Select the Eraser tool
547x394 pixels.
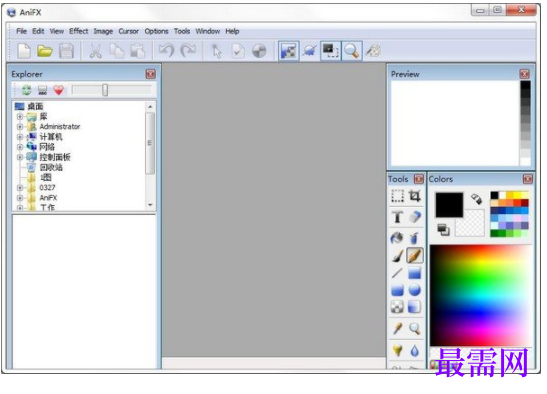(x=414, y=217)
